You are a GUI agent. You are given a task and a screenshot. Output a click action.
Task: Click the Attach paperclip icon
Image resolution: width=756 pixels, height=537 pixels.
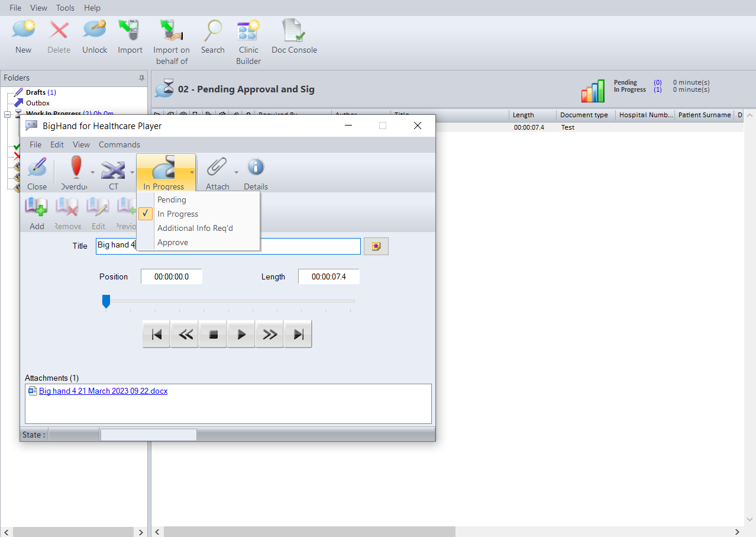point(217,168)
